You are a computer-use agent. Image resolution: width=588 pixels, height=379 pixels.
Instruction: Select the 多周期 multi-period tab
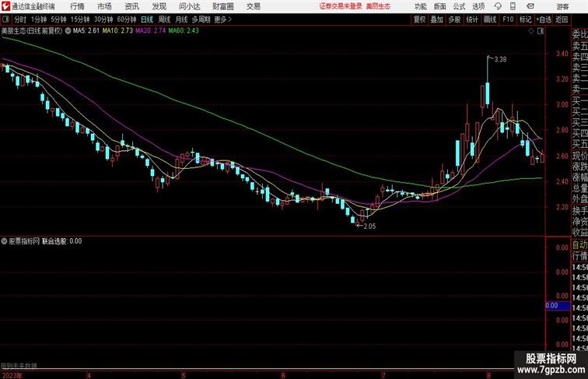click(x=201, y=19)
